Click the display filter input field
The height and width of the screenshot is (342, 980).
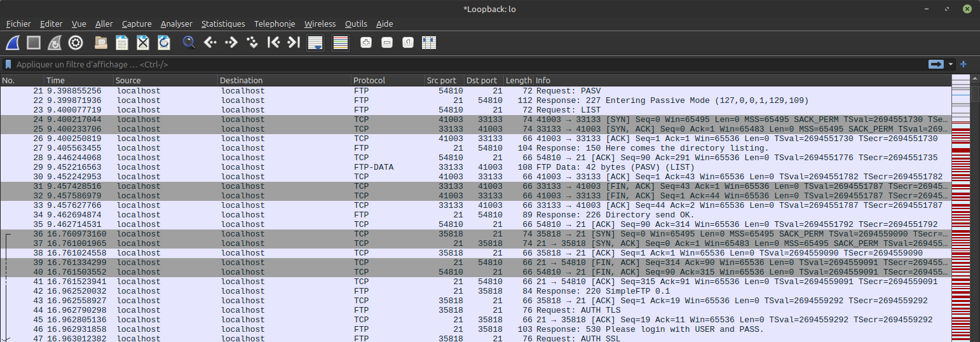(x=445, y=64)
